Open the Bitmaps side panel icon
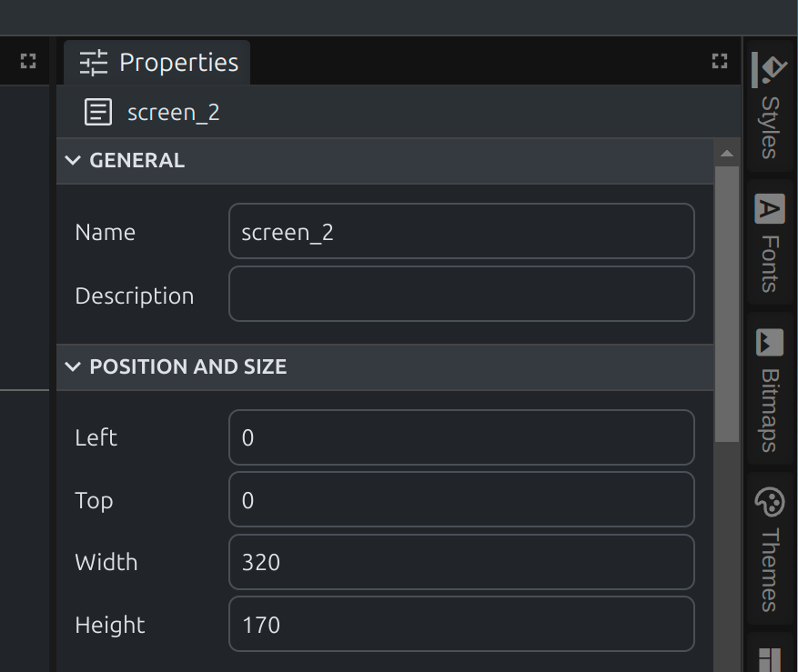This screenshot has height=672, width=798. point(770,342)
